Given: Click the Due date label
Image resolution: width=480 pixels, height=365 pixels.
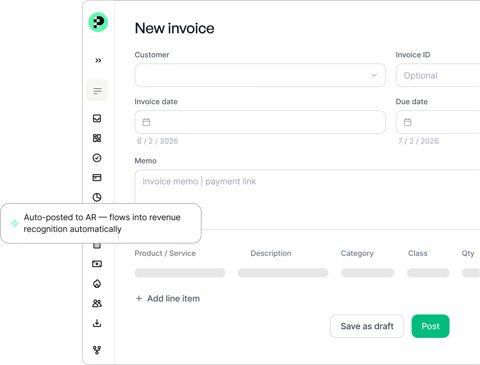Looking at the screenshot, I should coord(411,102).
